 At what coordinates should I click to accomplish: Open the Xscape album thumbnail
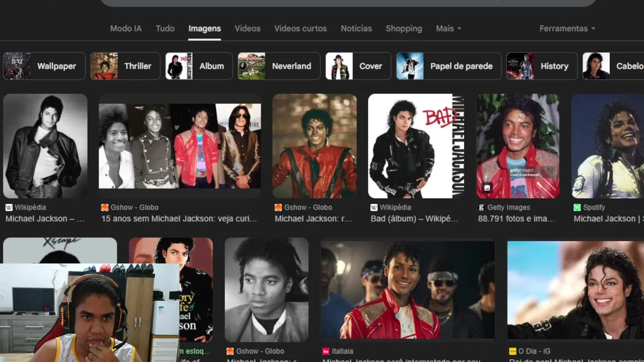pos(60,250)
